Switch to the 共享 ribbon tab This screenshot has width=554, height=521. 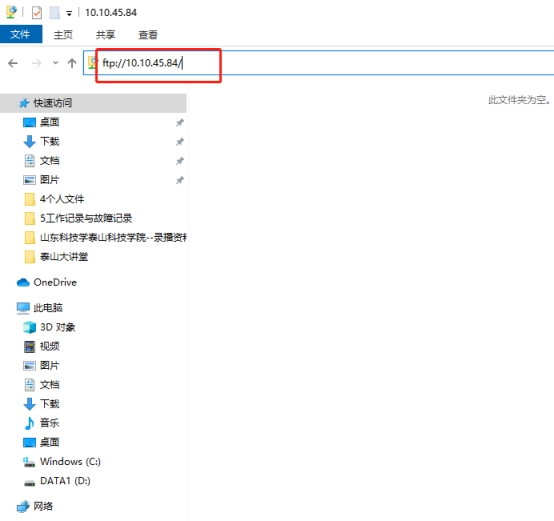pos(105,35)
